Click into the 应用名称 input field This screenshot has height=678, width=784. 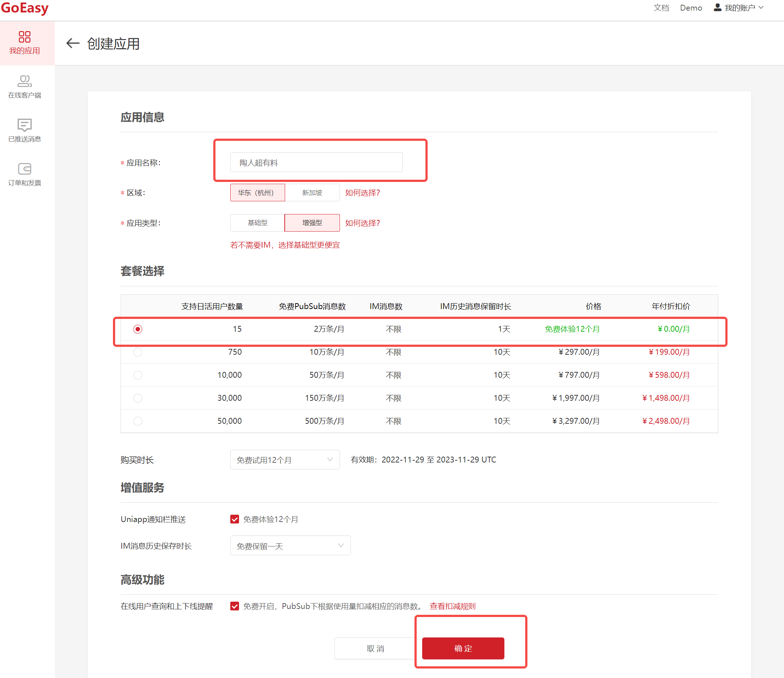tap(316, 162)
